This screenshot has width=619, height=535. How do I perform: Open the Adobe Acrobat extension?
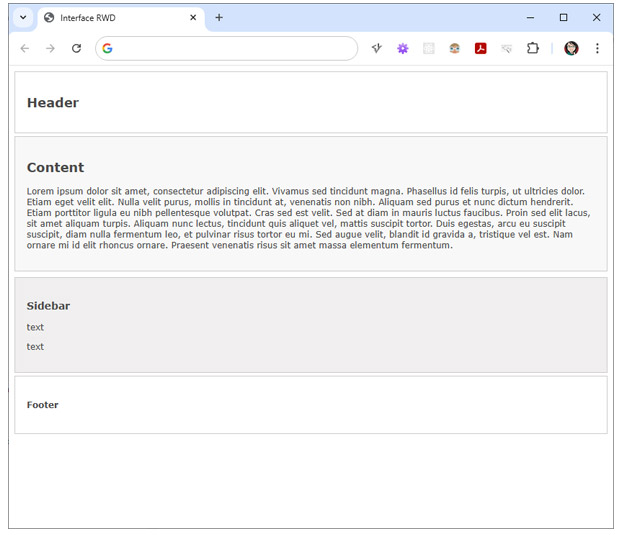[x=480, y=48]
